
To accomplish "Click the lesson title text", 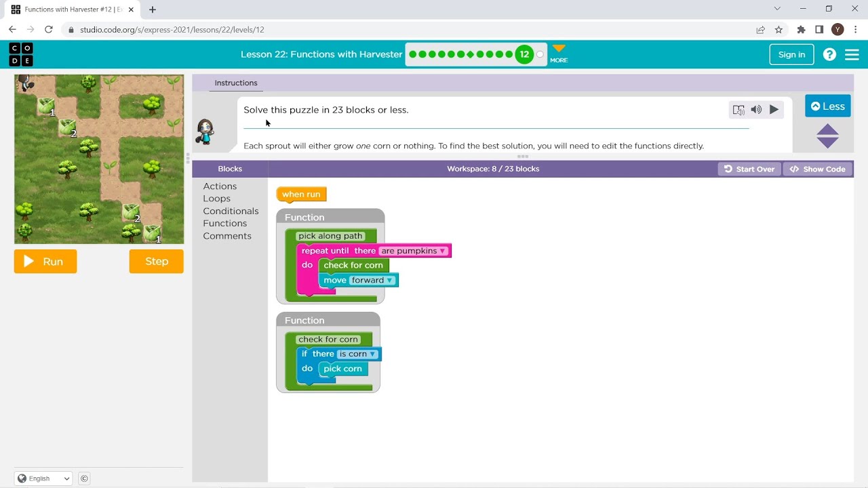I will click(321, 54).
